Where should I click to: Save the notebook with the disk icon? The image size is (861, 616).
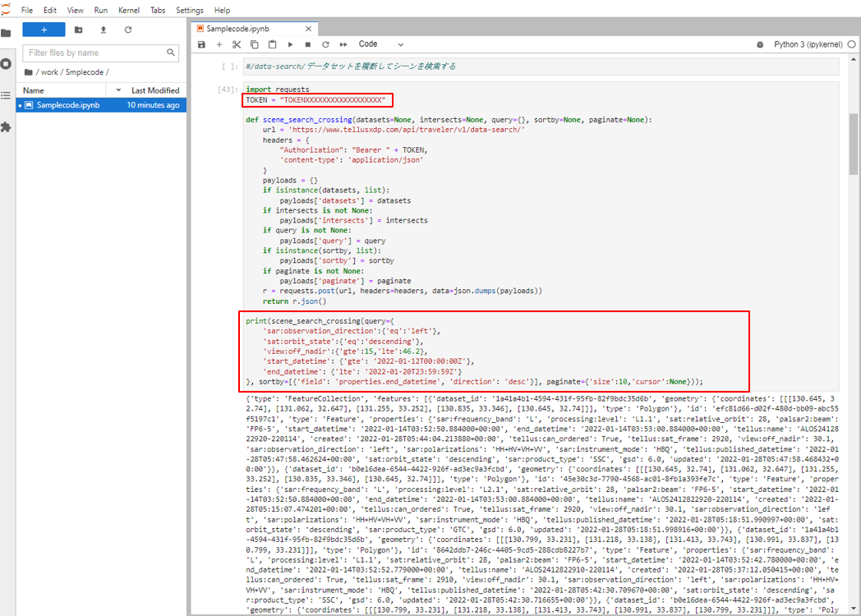[x=201, y=44]
